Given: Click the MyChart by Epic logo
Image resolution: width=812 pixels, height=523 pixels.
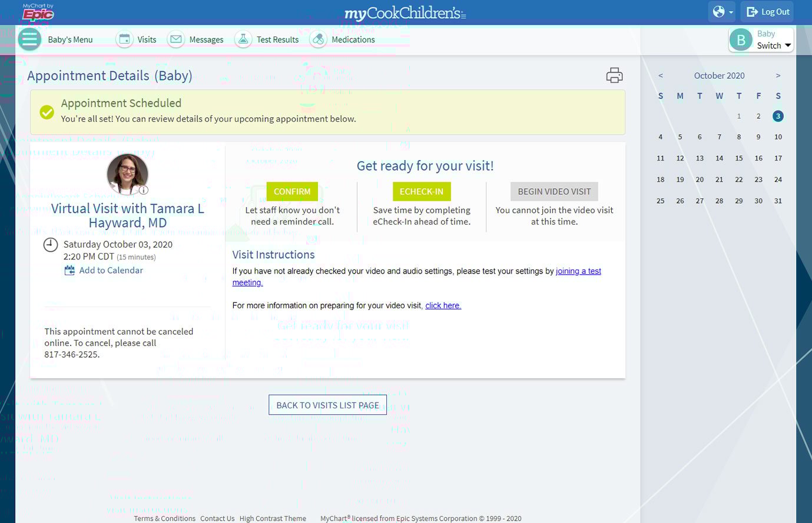Looking at the screenshot, I should coord(38,12).
